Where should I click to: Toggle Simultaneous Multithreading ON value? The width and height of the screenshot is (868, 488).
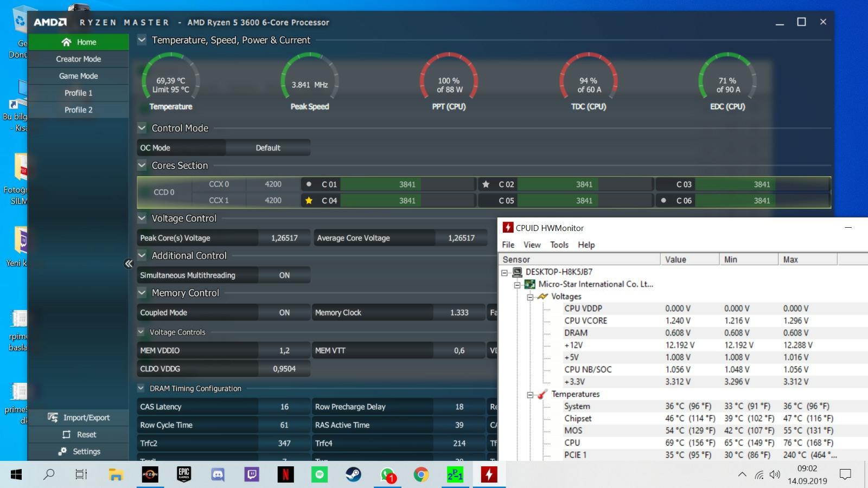pyautogui.click(x=284, y=275)
